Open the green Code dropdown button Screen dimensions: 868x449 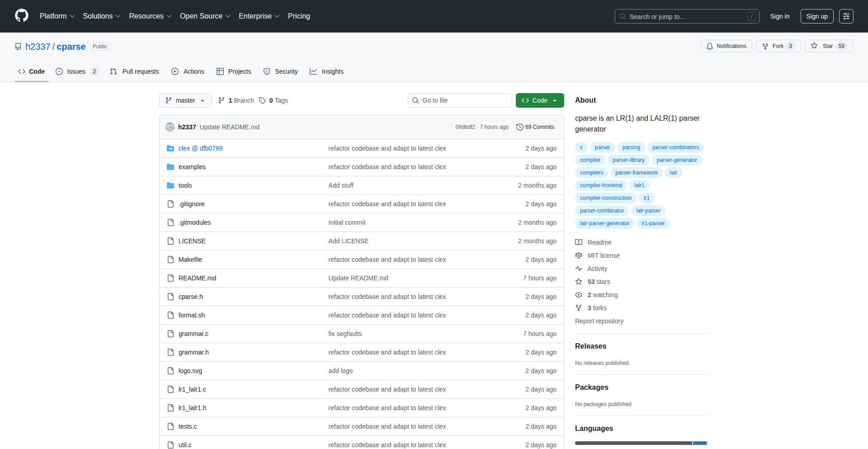click(x=540, y=100)
